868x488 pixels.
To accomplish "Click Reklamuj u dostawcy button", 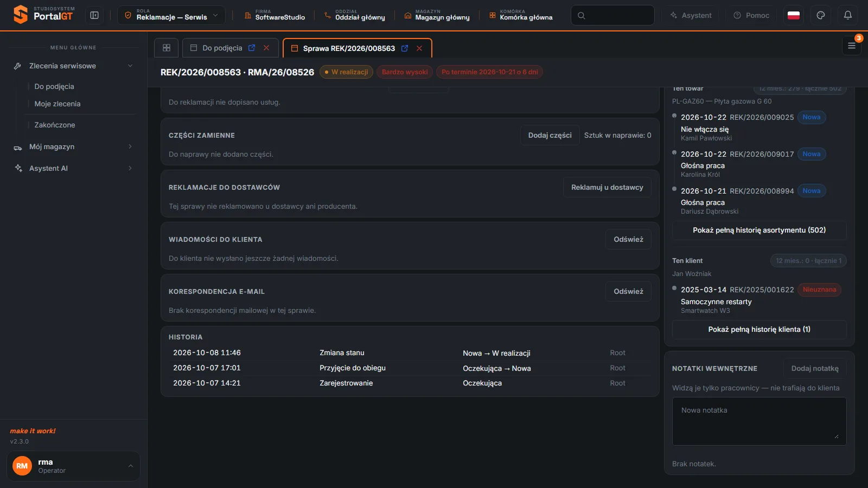I will [x=607, y=187].
